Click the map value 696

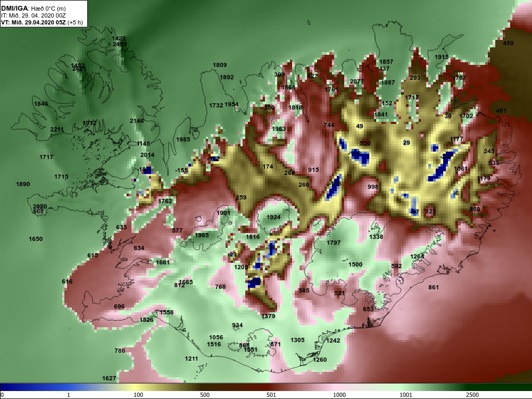coord(119,306)
